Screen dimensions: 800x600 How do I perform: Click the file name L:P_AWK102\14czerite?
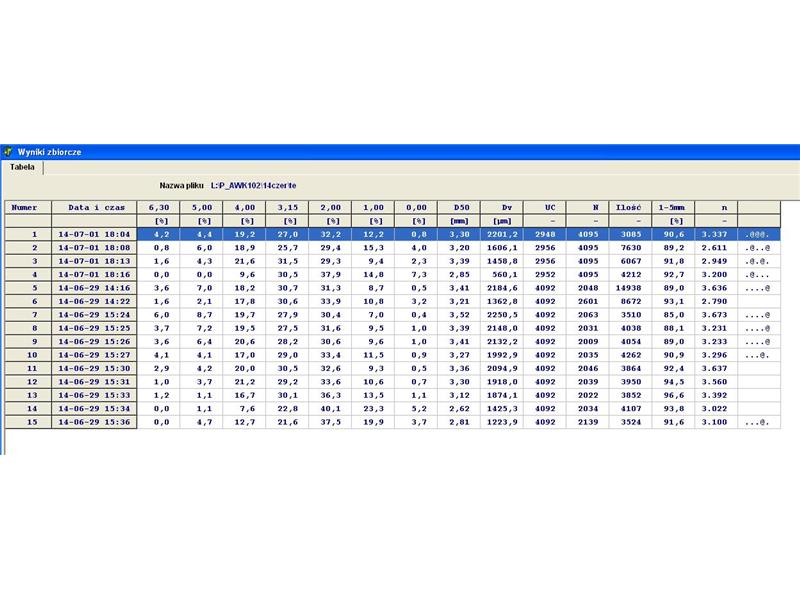point(253,186)
